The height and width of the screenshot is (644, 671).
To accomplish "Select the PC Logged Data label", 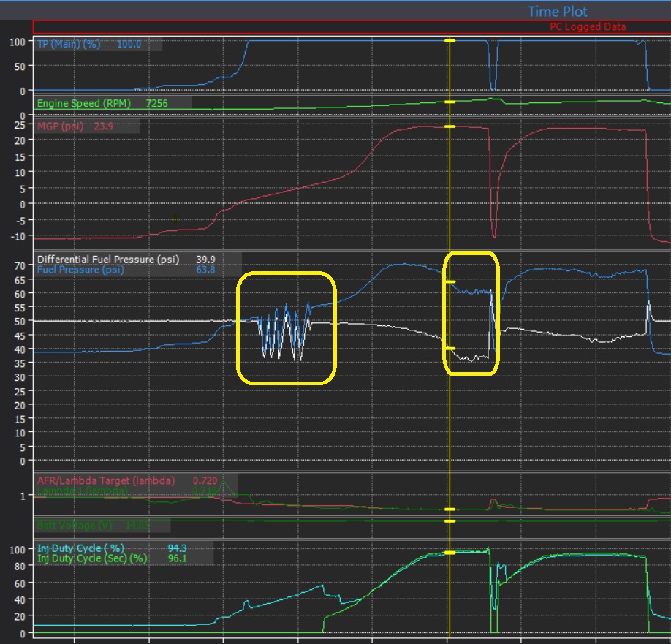I will [x=588, y=27].
